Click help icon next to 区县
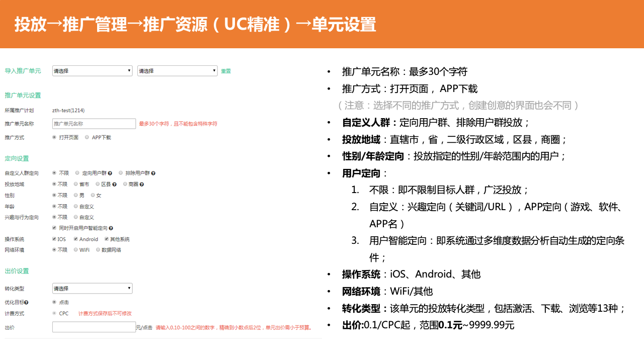The image size is (644, 362). coord(115,185)
